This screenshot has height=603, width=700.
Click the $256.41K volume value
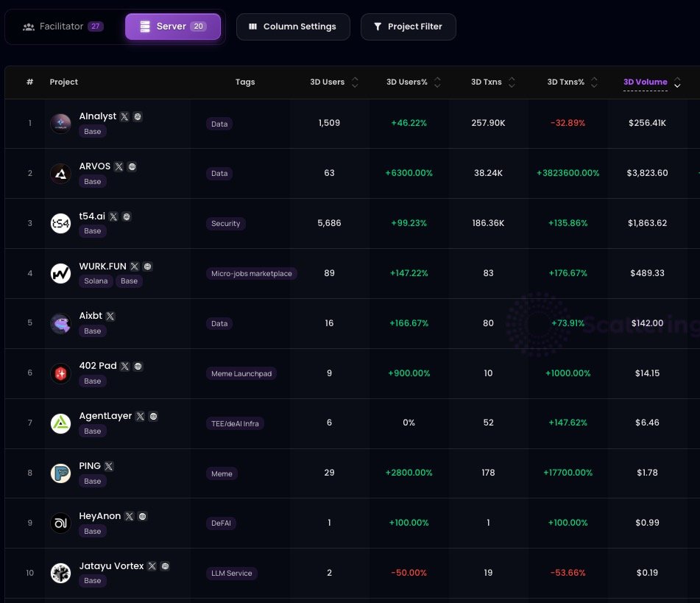pyautogui.click(x=647, y=123)
